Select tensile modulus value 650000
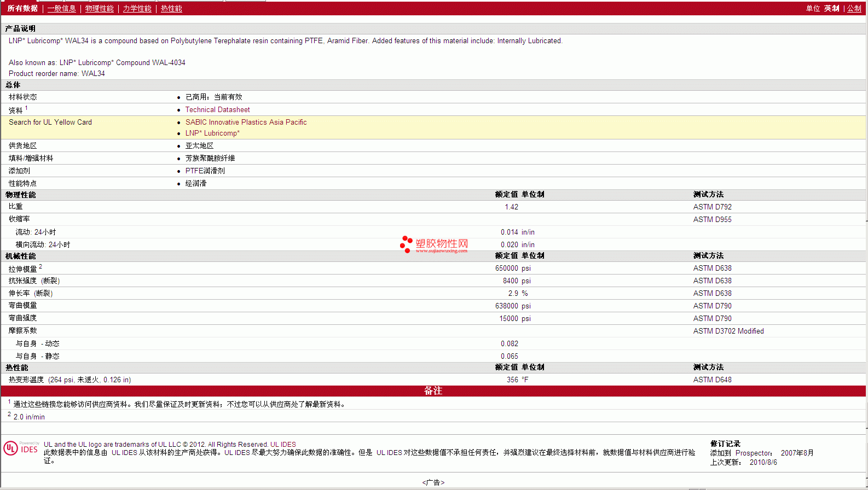The image size is (868, 490). pos(507,268)
